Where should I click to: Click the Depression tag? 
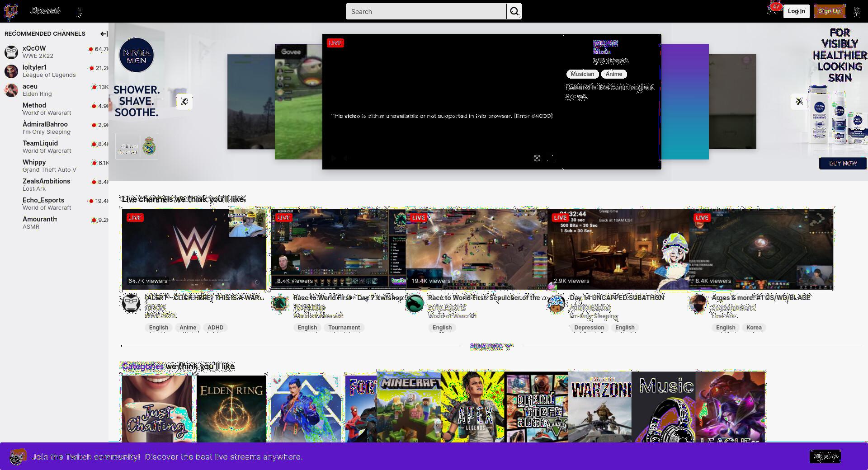click(x=589, y=328)
